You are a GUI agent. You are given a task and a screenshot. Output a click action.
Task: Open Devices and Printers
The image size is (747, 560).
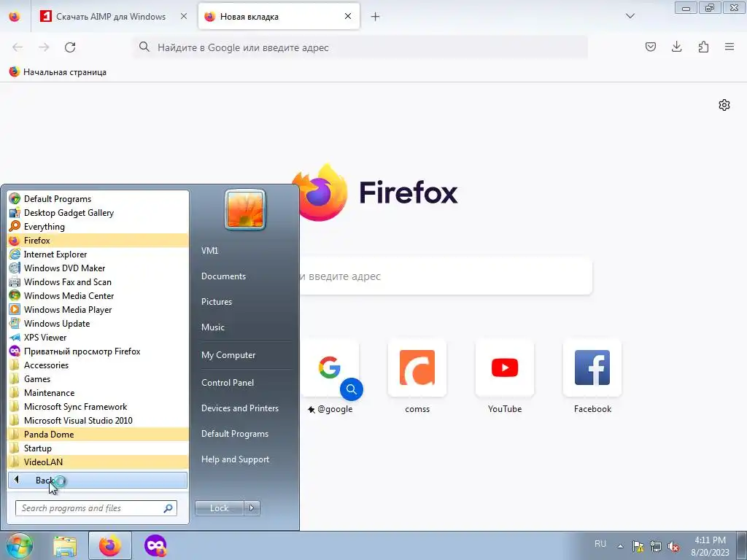pyautogui.click(x=239, y=408)
